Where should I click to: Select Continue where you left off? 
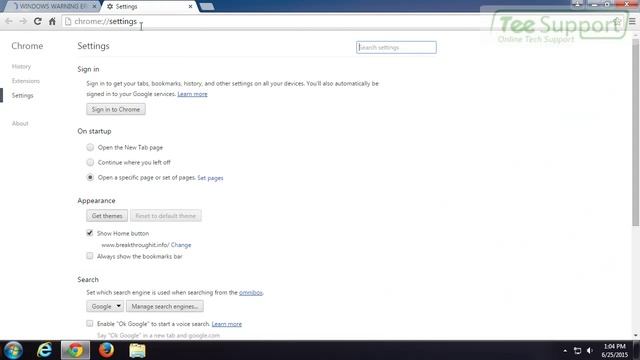(90, 162)
